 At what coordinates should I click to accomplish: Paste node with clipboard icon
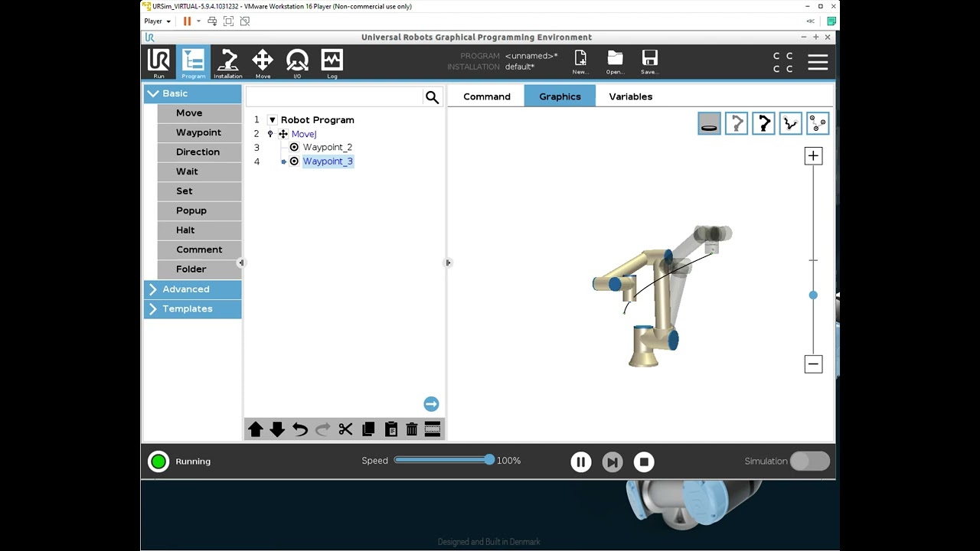(390, 429)
